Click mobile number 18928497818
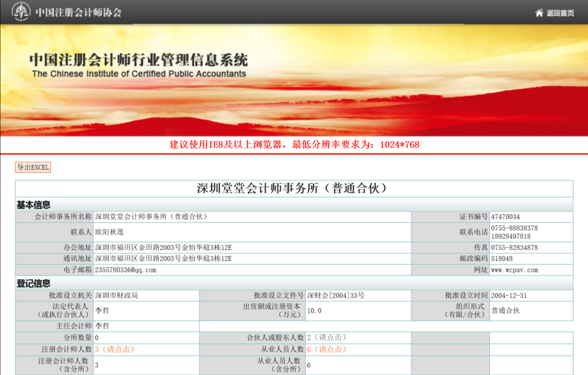The image size is (588, 375). (x=511, y=236)
